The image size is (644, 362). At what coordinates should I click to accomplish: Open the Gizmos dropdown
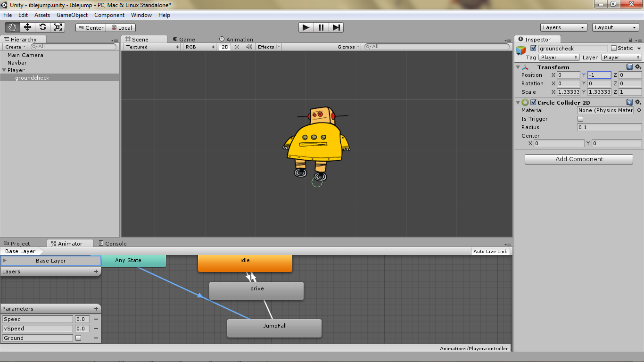click(348, 47)
